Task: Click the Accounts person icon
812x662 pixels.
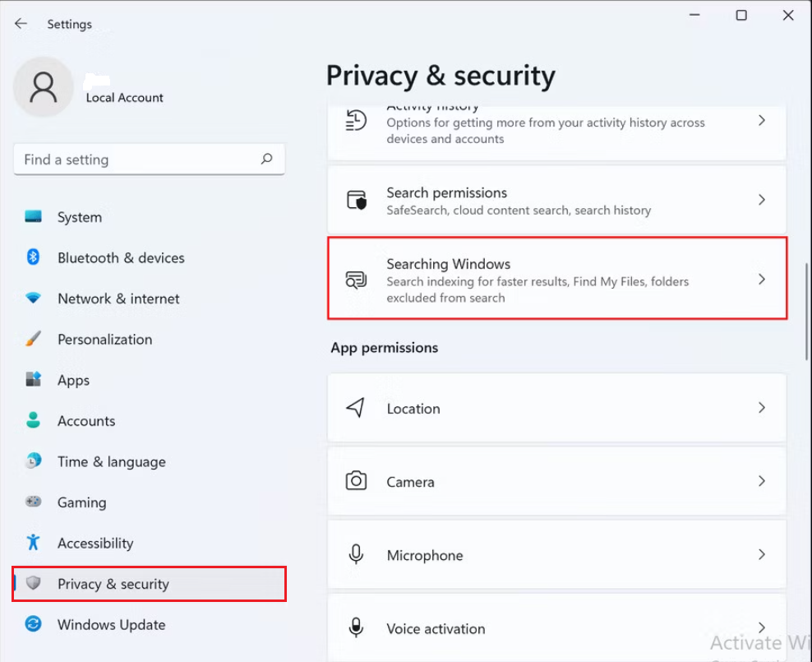Action: coord(33,420)
